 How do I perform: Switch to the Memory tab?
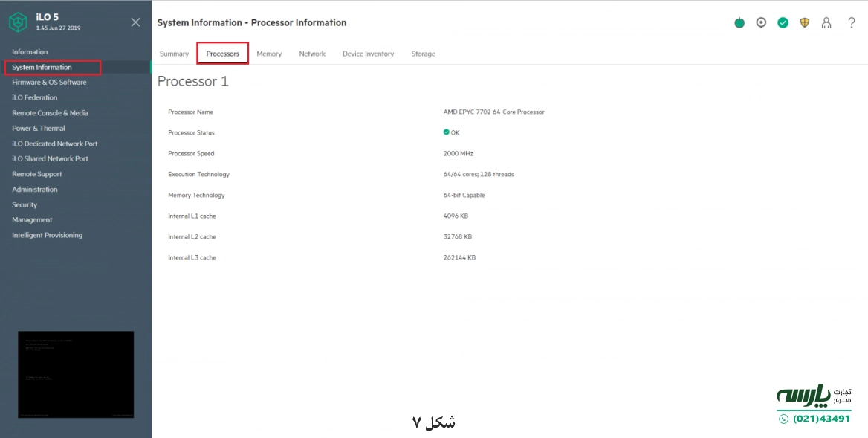tap(269, 54)
